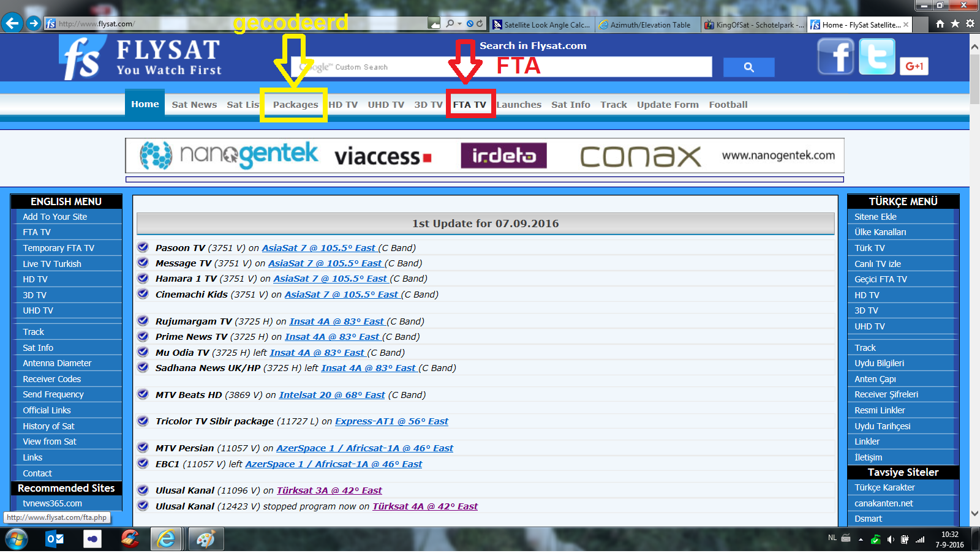Refresh the page with the reload icon
The image size is (980, 556).
pos(480,24)
